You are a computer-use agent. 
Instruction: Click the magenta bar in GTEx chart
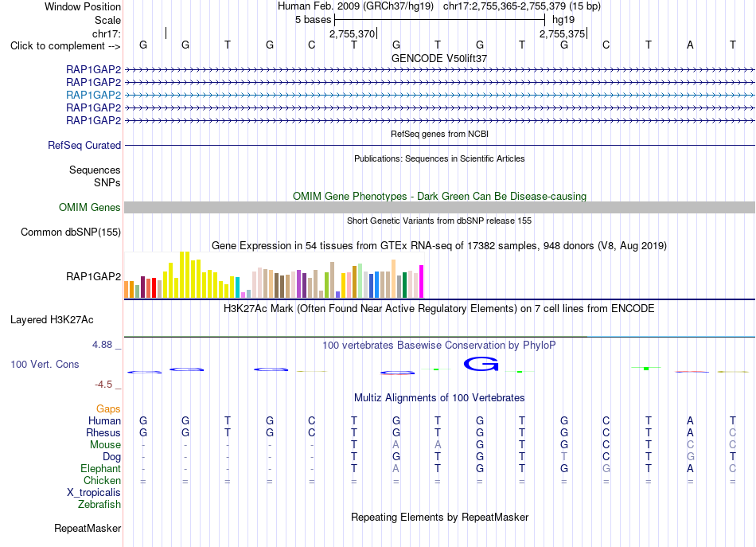pos(422,281)
